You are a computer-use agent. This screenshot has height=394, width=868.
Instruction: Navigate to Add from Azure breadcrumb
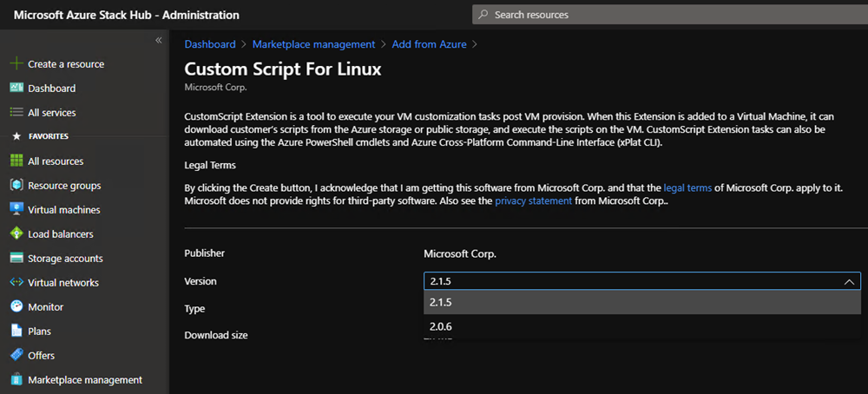429,44
